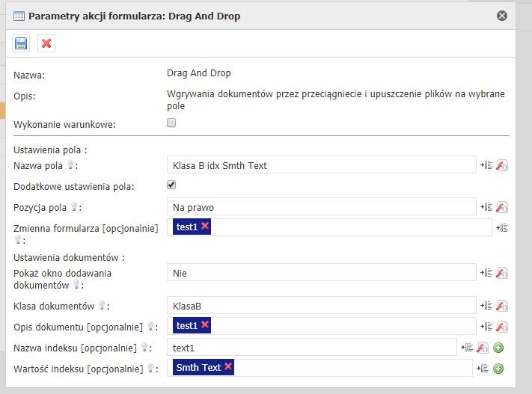532x394 pixels.
Task: Enable Wykonanie warunkowe checkbox
Action: (x=171, y=123)
